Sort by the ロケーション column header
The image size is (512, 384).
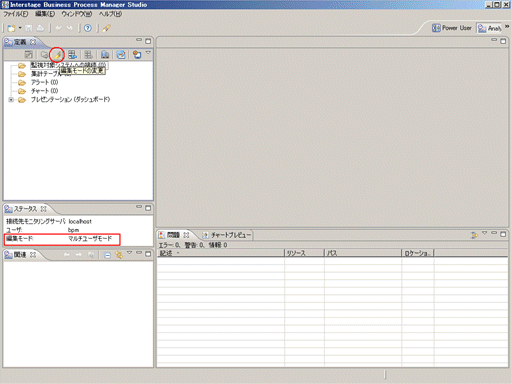point(418,253)
